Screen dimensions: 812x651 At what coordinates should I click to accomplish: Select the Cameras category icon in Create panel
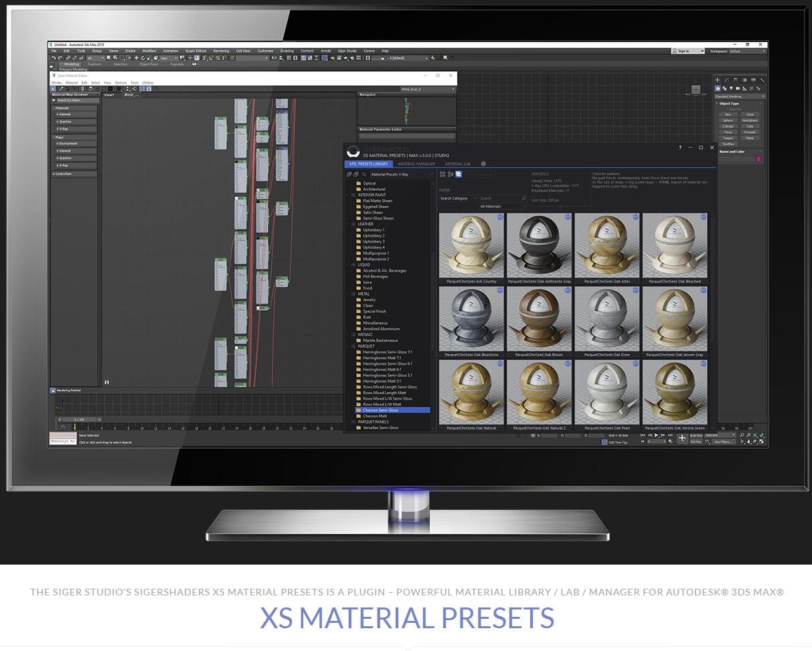pyautogui.click(x=738, y=88)
